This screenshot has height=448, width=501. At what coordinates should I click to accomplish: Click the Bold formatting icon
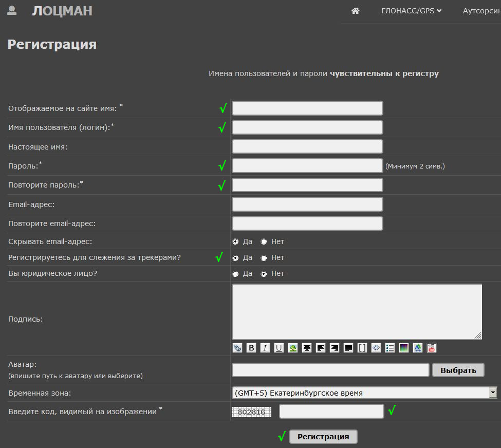pos(251,348)
